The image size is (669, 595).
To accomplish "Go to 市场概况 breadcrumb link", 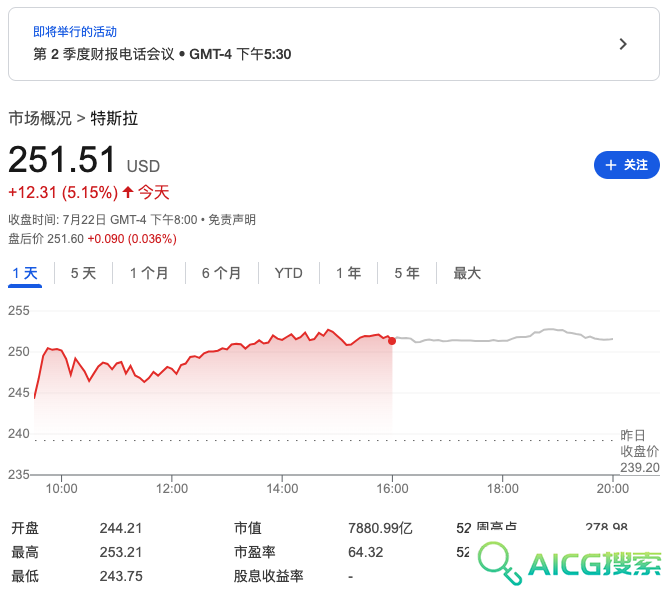I will (x=40, y=118).
